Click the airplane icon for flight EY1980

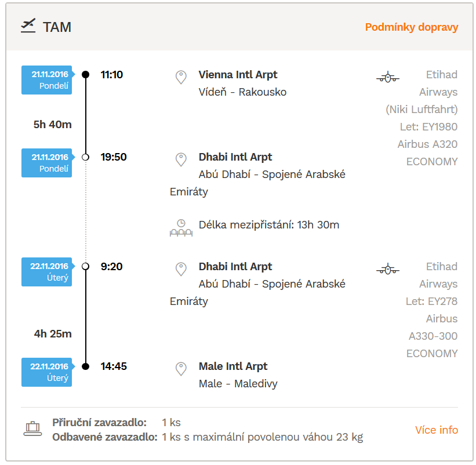[388, 77]
